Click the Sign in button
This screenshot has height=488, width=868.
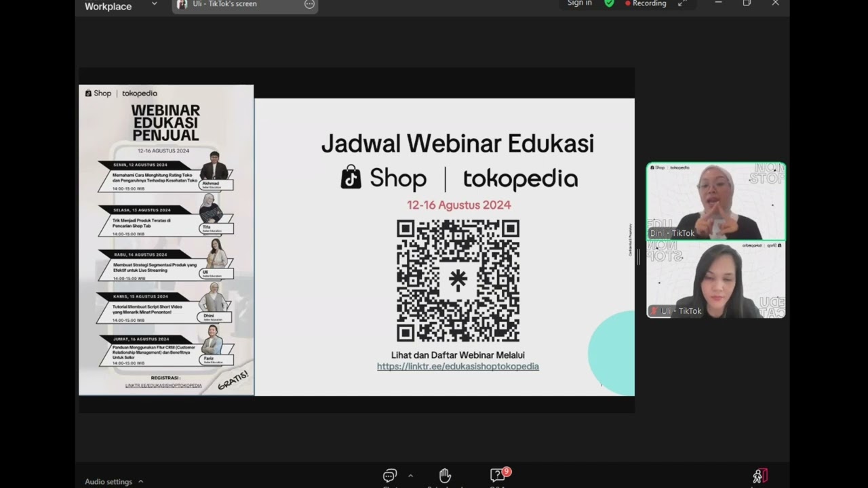pyautogui.click(x=580, y=3)
